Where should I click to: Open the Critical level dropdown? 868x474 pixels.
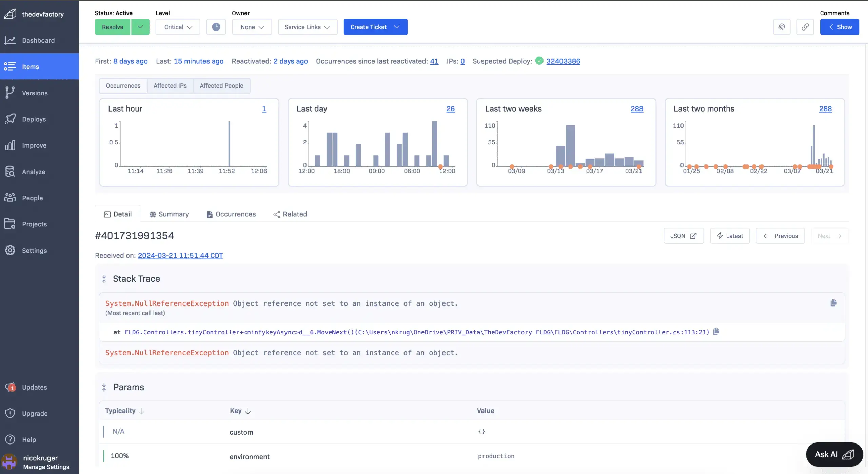[x=178, y=27]
